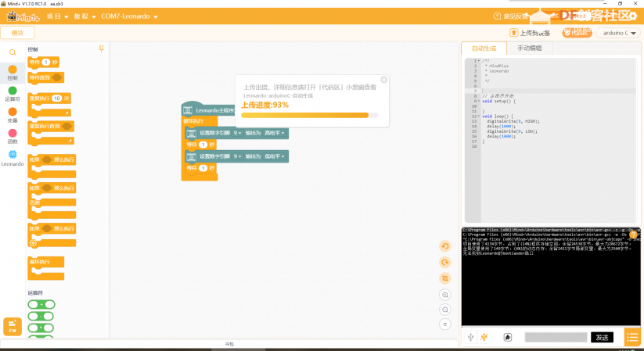
Task: Open pin 9 dropdown in 高电平 block
Action: pos(237,133)
